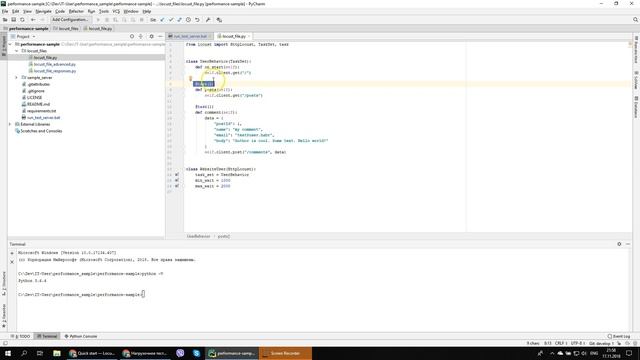Click the VCS Commit checkmark icon
640x360 pixels.
pyautogui.click(x=171, y=20)
